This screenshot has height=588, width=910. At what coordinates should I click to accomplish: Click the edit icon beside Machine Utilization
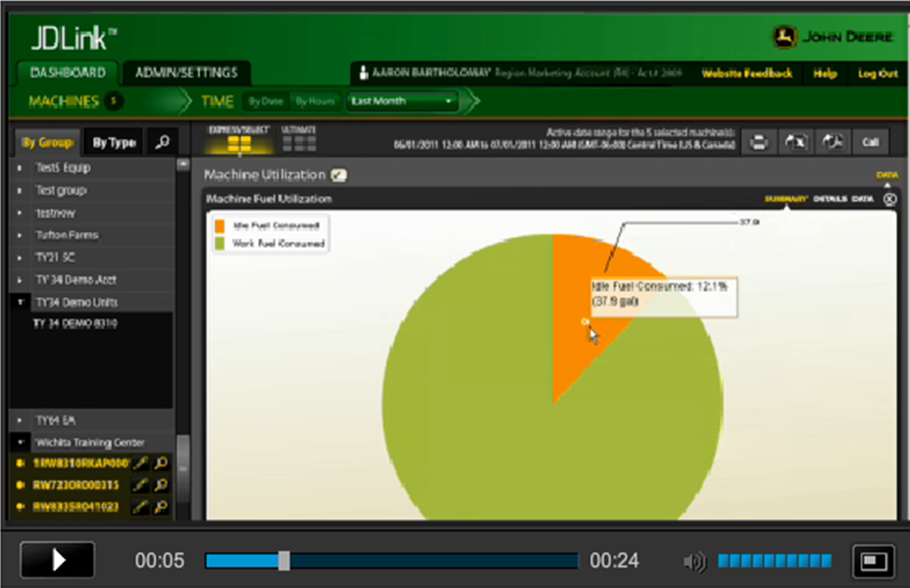pyautogui.click(x=338, y=174)
